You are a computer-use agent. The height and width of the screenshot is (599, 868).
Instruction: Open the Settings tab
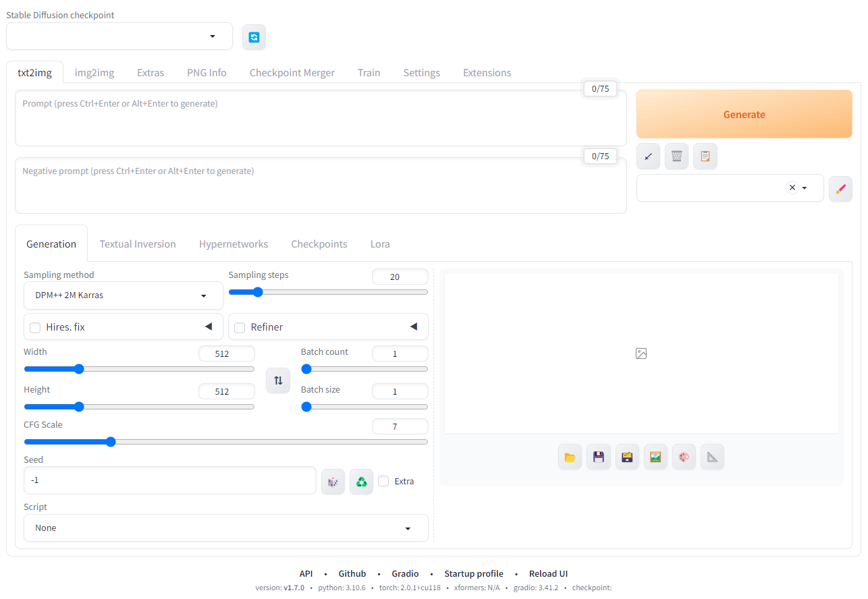pos(422,73)
